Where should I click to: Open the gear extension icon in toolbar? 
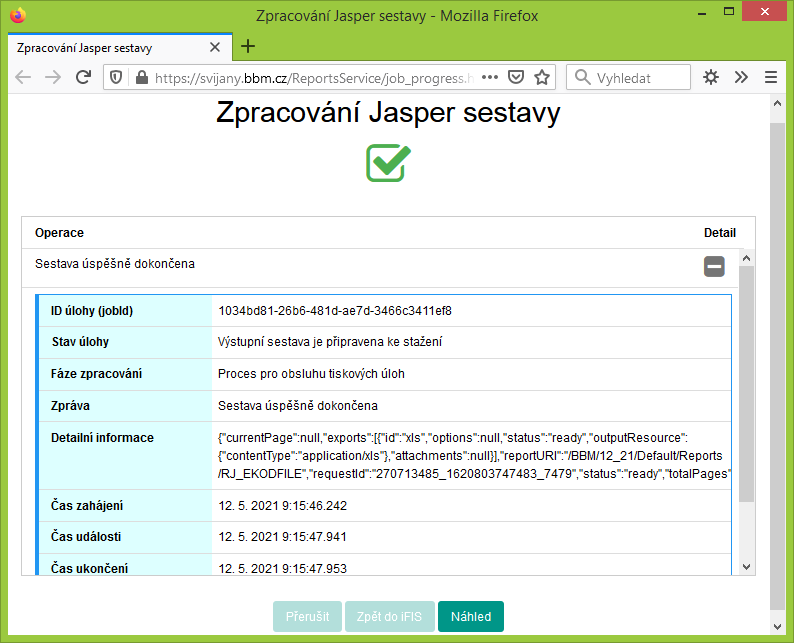711,77
